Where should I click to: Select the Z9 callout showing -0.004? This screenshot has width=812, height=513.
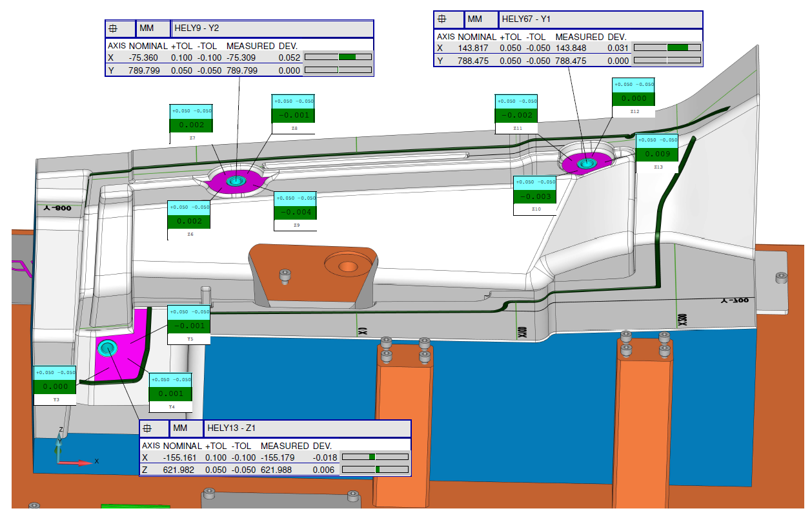[296, 212]
